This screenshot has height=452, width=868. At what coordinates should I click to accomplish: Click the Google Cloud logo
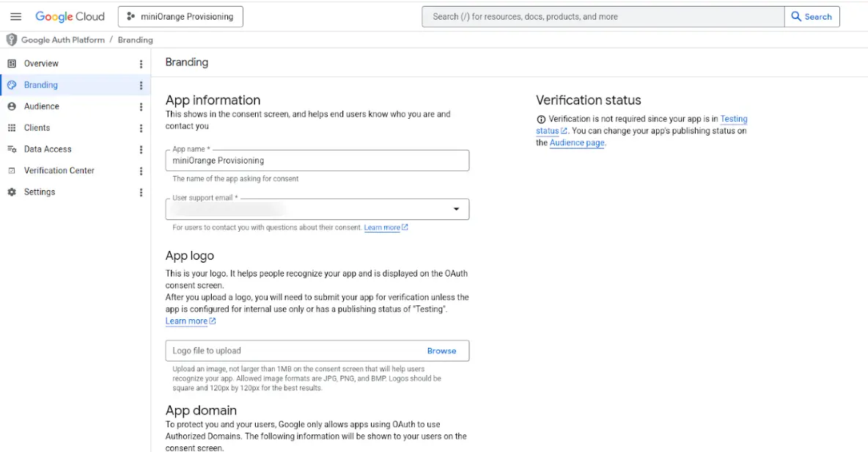70,17
